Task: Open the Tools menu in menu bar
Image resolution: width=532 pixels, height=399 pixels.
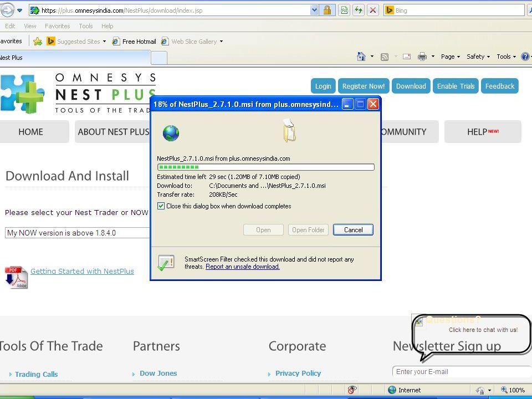Action: (x=85, y=26)
